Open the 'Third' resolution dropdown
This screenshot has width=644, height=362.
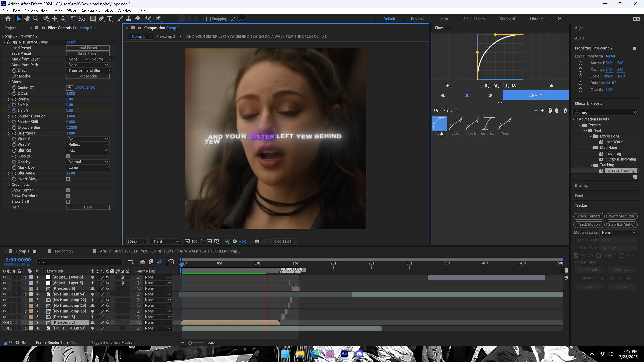(165, 241)
